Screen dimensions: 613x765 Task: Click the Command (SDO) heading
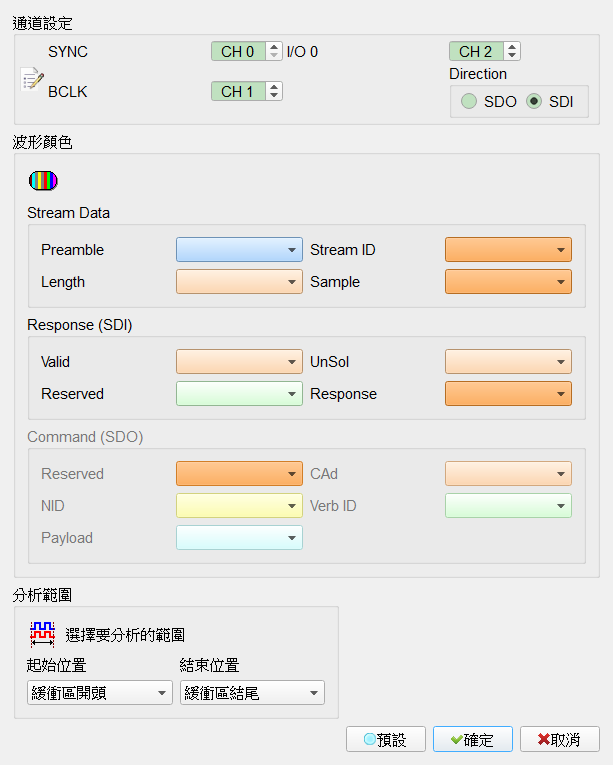pyautogui.click(x=85, y=437)
